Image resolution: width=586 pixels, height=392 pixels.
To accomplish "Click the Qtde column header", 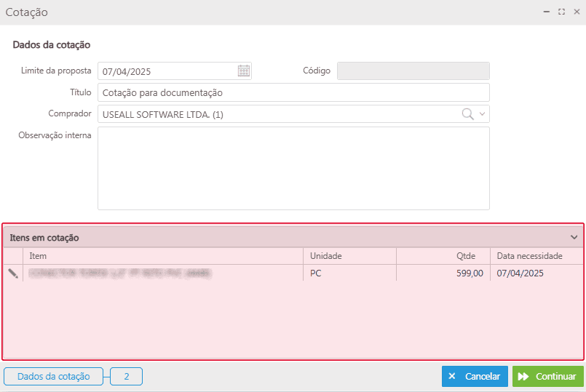I will click(442, 256).
